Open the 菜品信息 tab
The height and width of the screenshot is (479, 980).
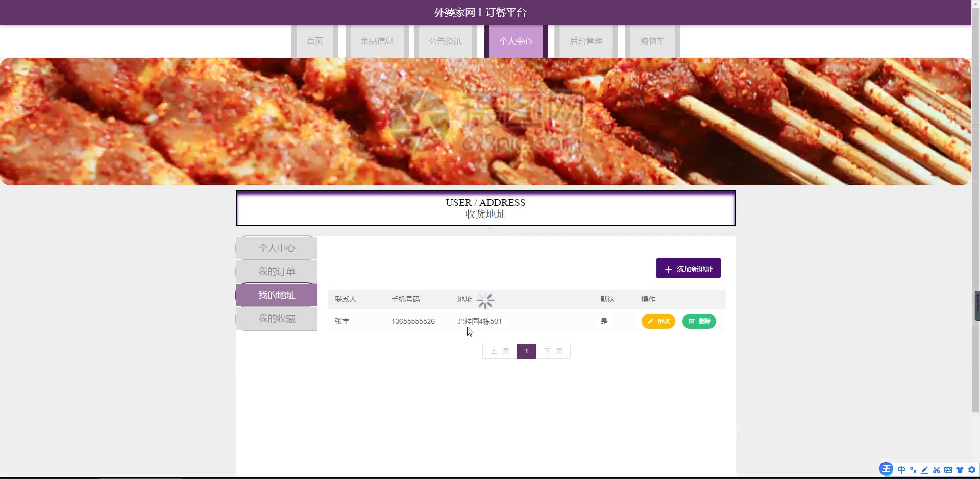[x=377, y=41]
